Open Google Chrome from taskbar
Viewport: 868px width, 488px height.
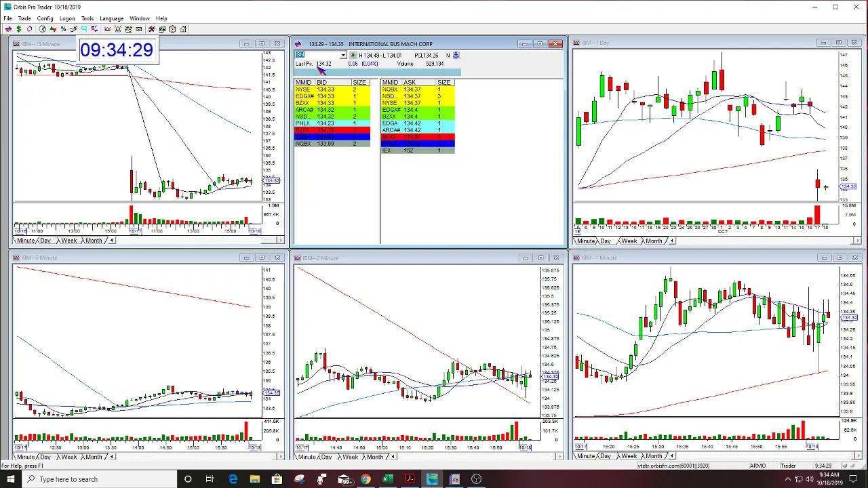pyautogui.click(x=366, y=479)
